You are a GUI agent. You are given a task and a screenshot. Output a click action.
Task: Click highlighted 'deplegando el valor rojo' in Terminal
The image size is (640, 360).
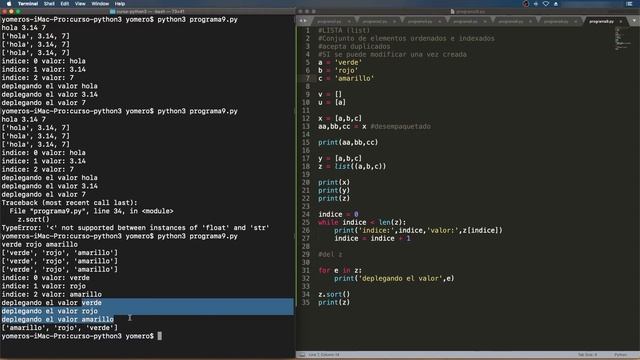[49, 311]
